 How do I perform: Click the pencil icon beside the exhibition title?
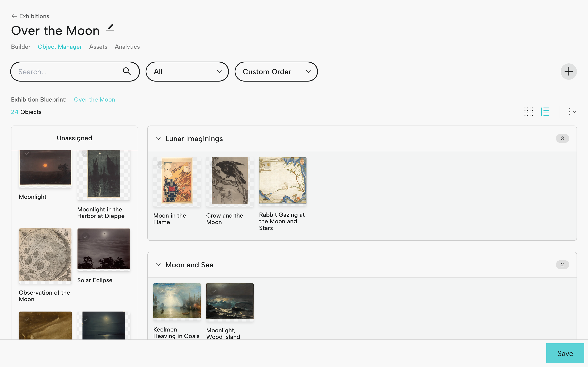110,28
